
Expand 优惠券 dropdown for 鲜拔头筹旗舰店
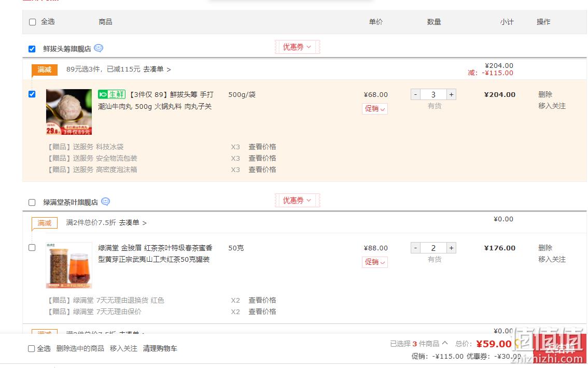pos(297,47)
